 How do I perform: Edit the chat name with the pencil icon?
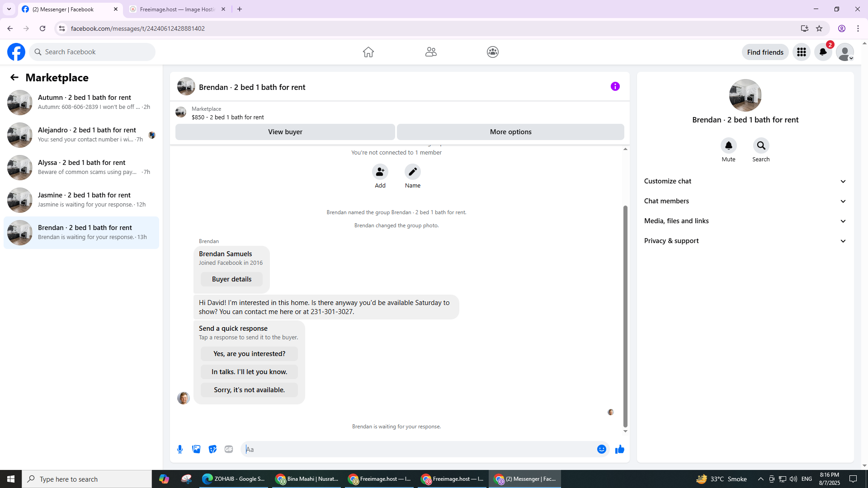(413, 172)
